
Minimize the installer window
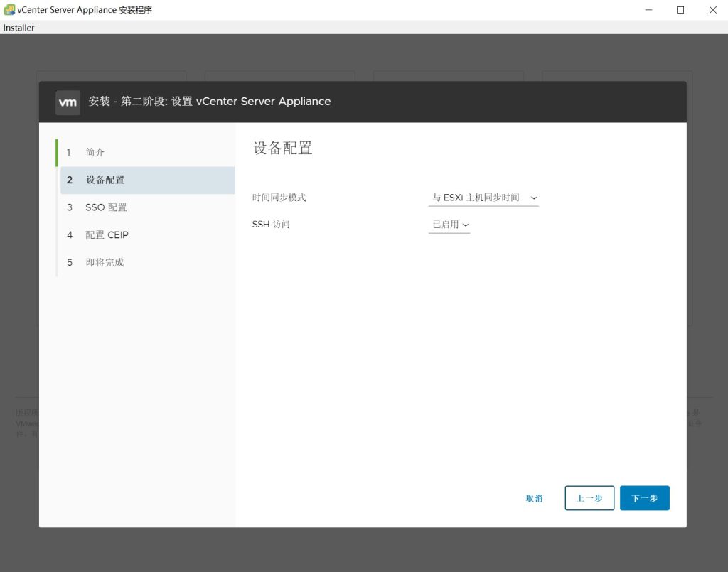tap(648, 10)
